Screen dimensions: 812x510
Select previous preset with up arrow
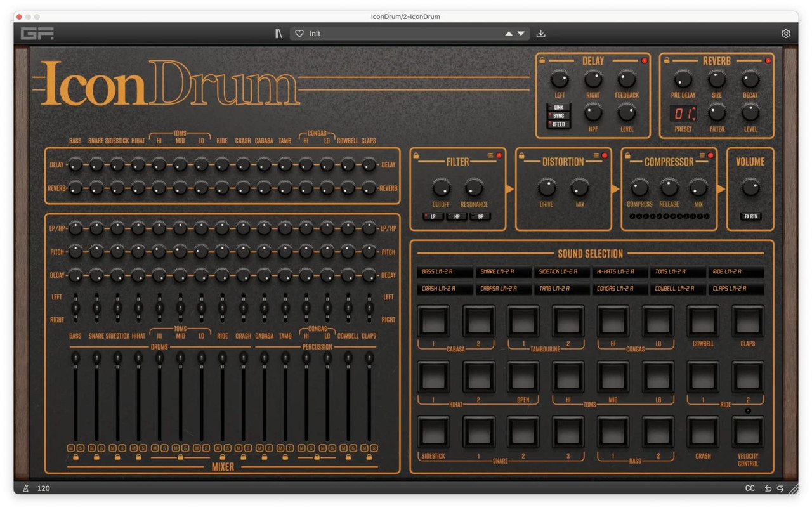509,34
